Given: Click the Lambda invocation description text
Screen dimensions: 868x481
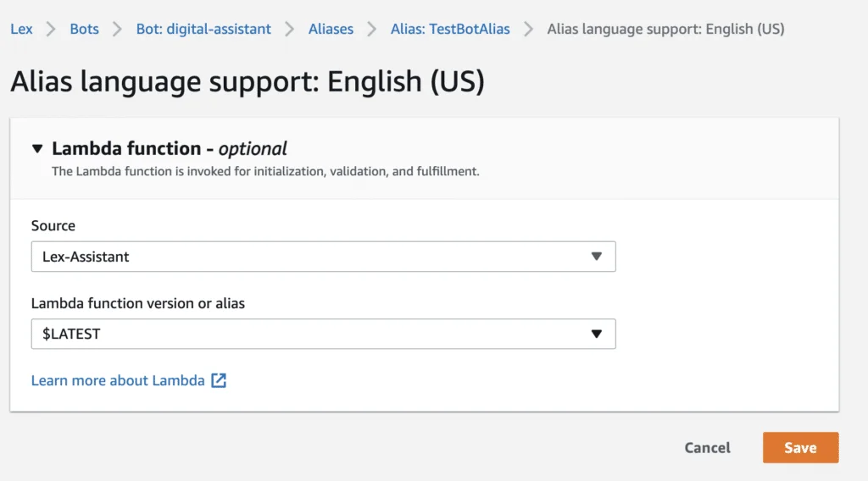Looking at the screenshot, I should point(265,171).
